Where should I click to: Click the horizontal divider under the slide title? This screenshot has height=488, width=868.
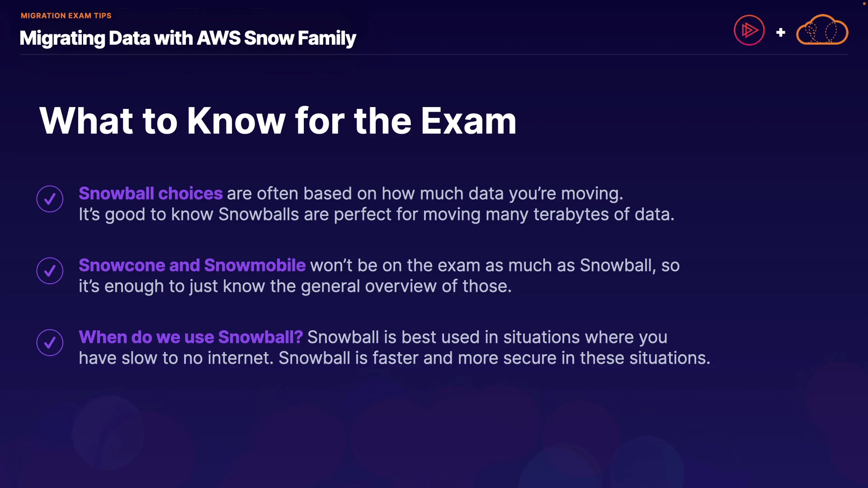(434, 55)
